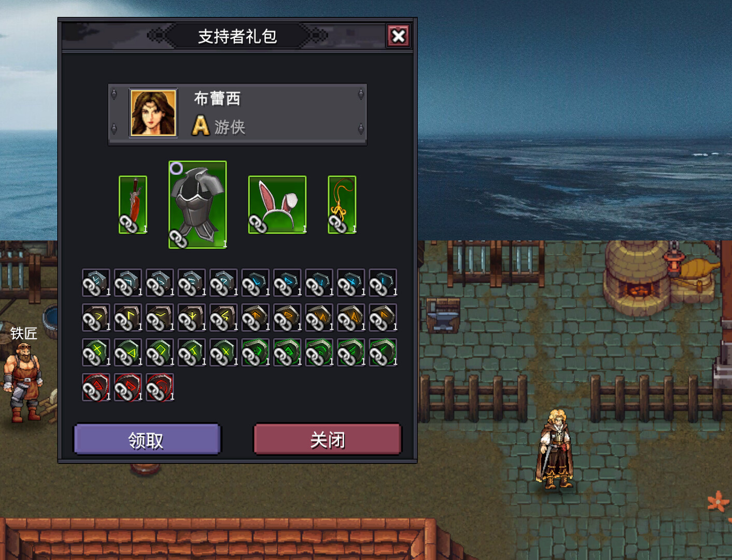
Task: Select the red sword weapon item
Action: (133, 205)
